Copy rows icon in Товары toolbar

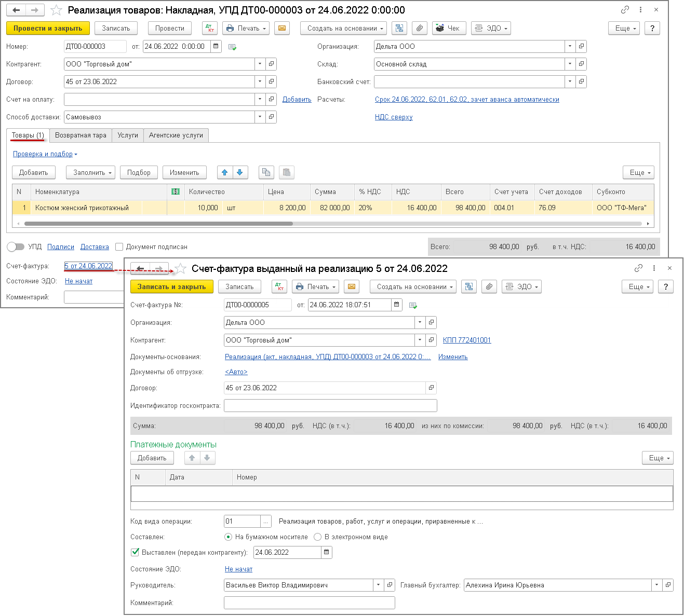(266, 172)
